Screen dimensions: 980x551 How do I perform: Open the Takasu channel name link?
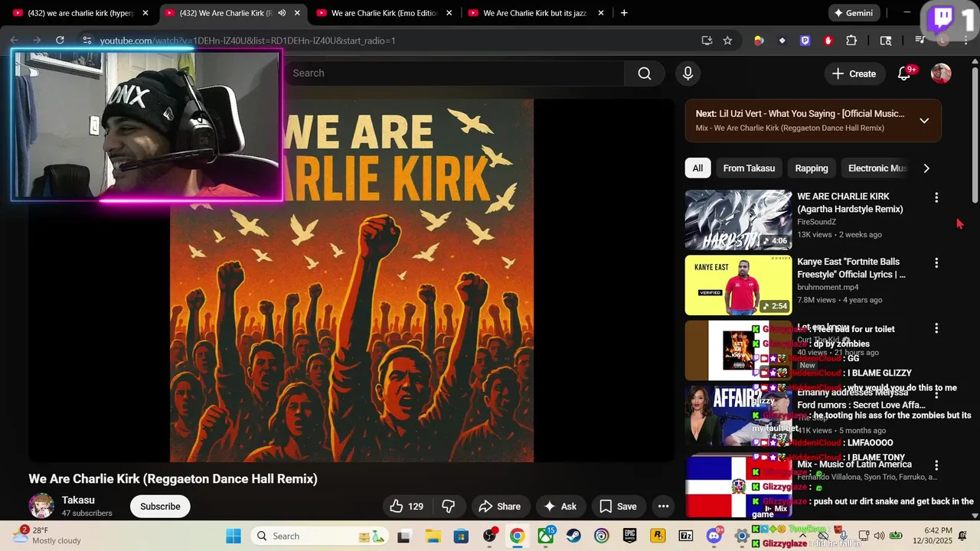tap(78, 500)
